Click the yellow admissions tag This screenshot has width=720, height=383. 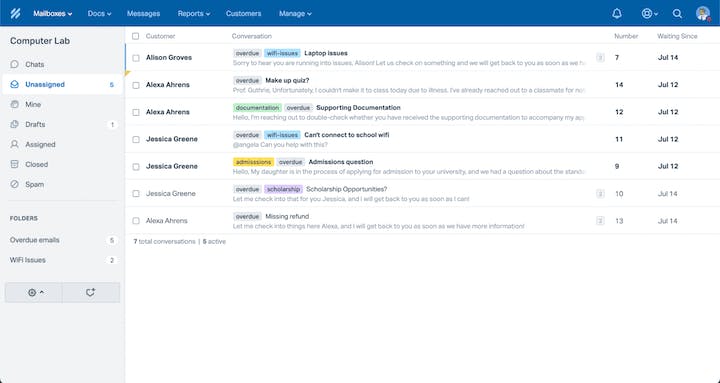253,162
